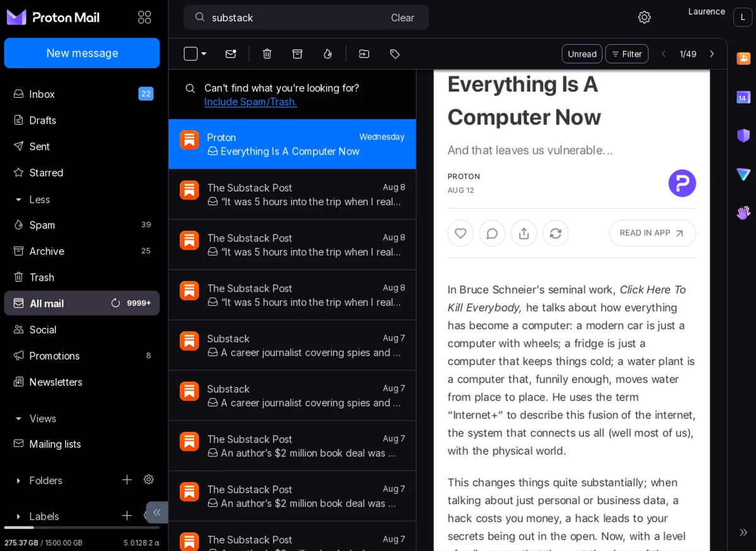
Task: Toggle the select-all messages checkbox
Action: 190,54
